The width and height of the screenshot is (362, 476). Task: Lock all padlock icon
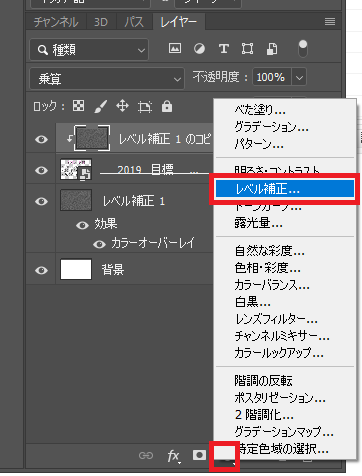click(x=167, y=106)
